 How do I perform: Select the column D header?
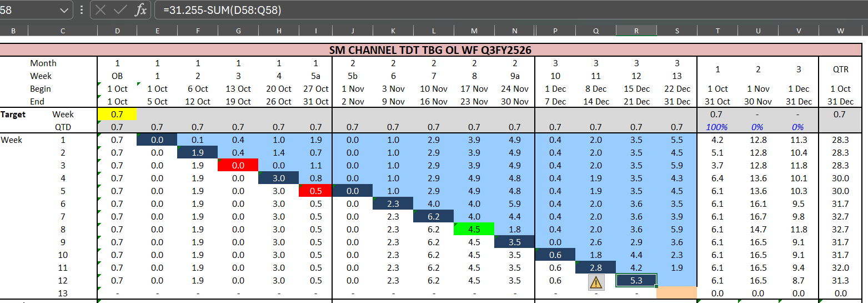pyautogui.click(x=117, y=31)
